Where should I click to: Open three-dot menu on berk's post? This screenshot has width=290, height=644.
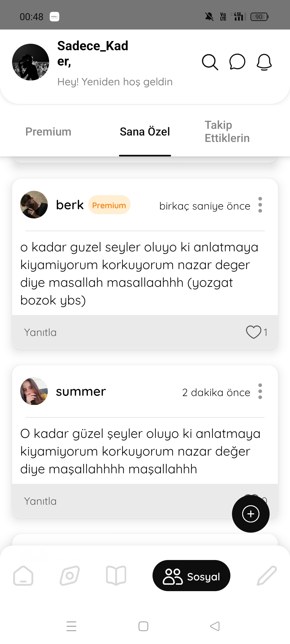[x=260, y=205]
